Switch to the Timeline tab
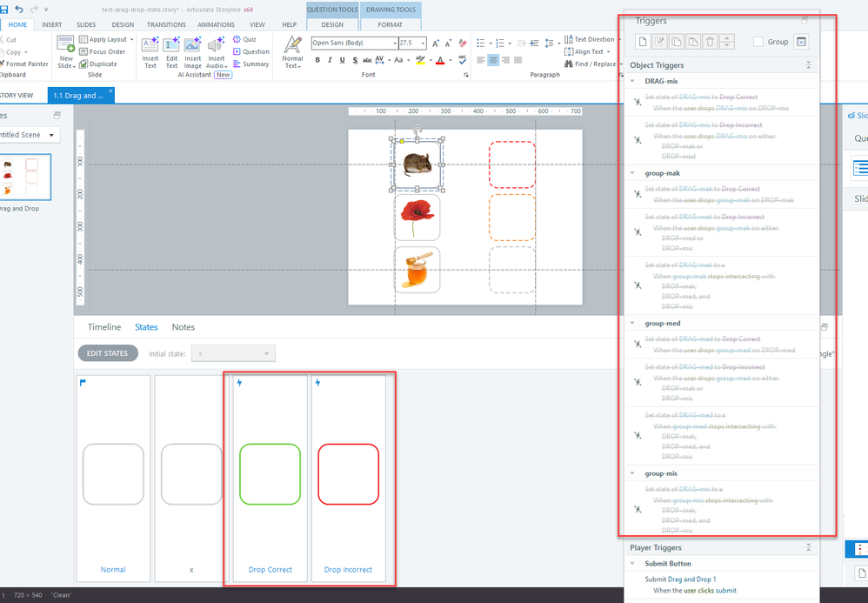The image size is (868, 603). point(104,327)
